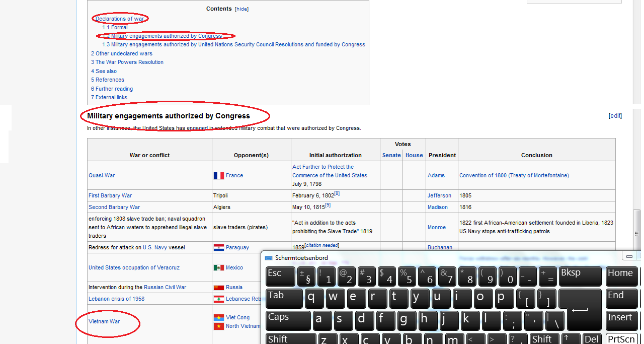Hide the contents table via hide link
Screen dimensions: 644x344
click(242, 9)
